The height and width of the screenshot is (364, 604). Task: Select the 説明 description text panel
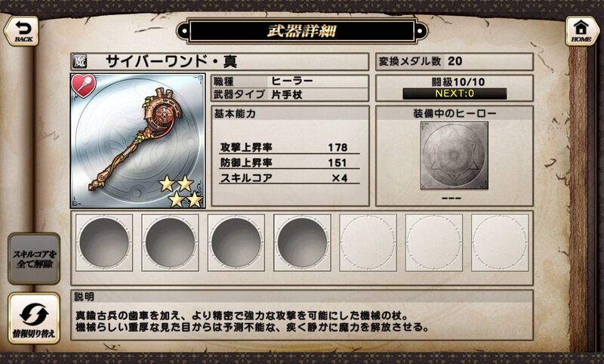(x=302, y=315)
